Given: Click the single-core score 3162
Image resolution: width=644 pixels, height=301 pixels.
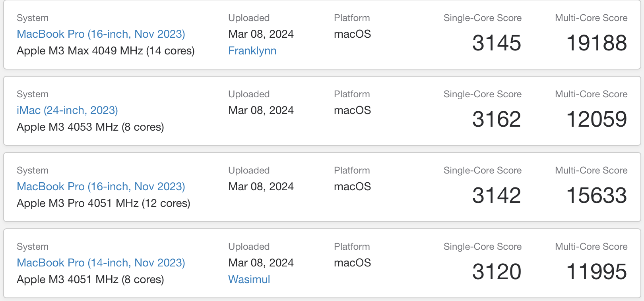Looking at the screenshot, I should 497,119.
